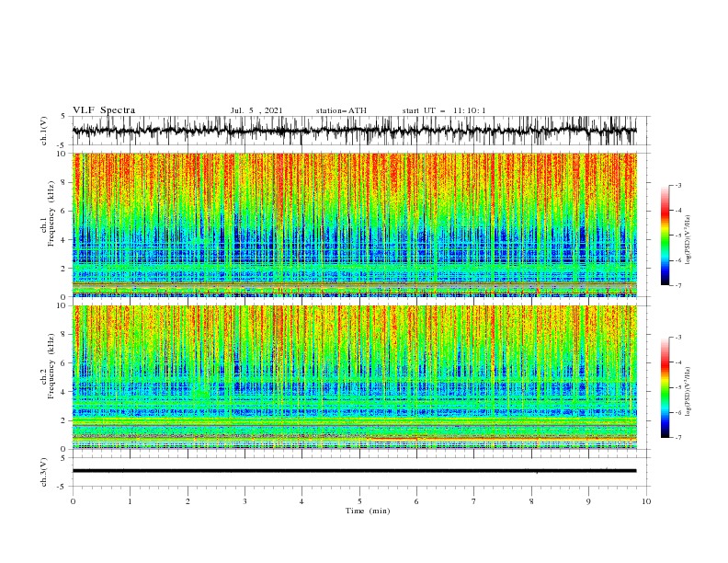The height and width of the screenshot is (563, 728).
Task: Click time axis tick label "5"
Action: (359, 501)
